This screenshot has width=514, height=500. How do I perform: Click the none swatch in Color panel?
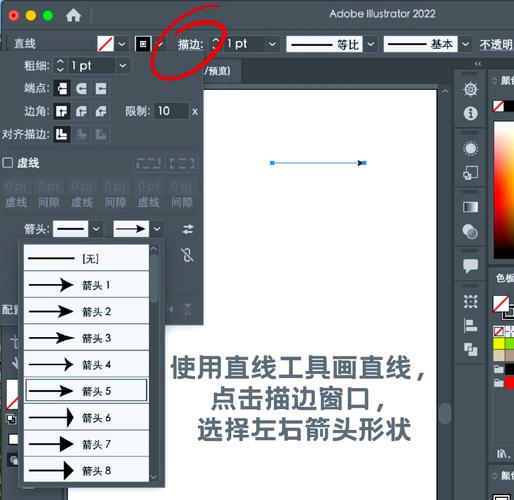tap(498, 106)
